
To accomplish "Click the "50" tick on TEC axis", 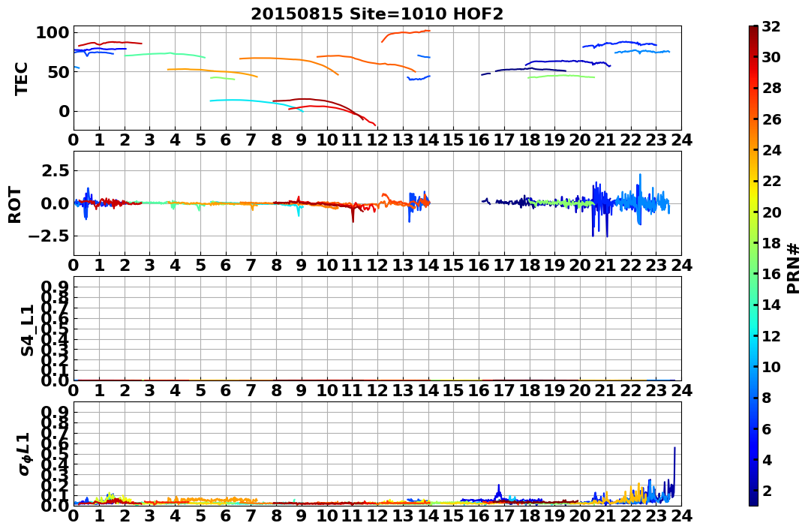I will point(58,72).
